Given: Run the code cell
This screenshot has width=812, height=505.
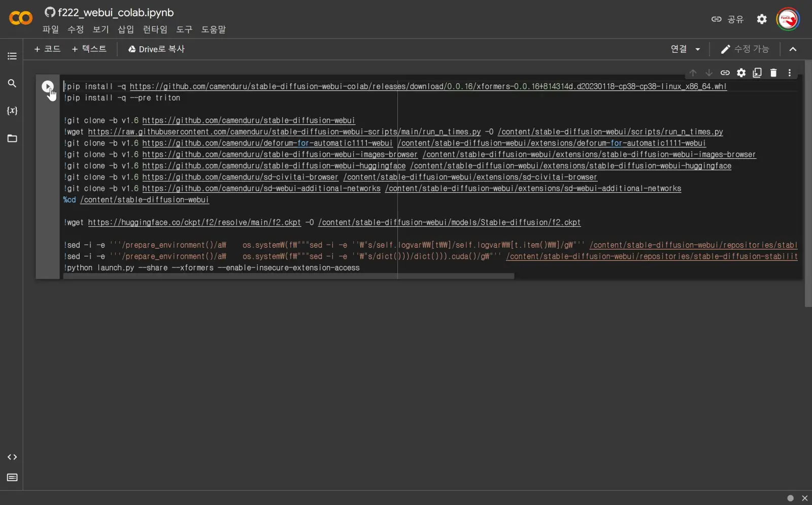Looking at the screenshot, I should pyautogui.click(x=48, y=86).
